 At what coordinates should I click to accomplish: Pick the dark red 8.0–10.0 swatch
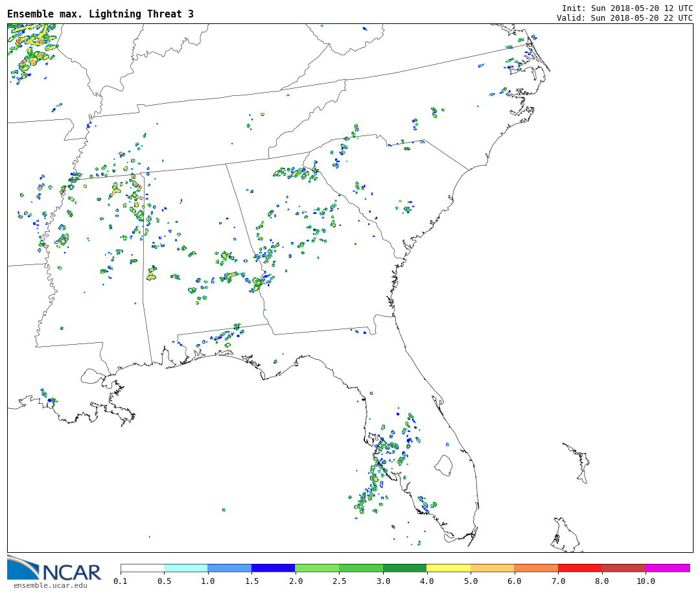click(x=623, y=568)
